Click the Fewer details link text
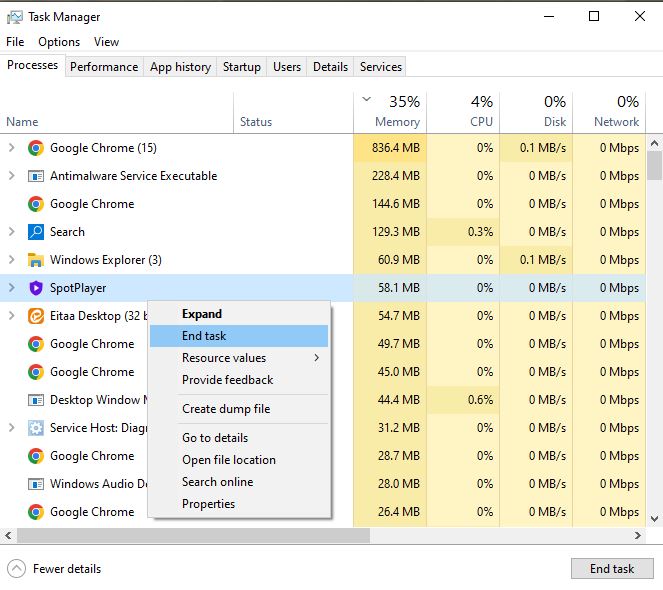 tap(67, 569)
